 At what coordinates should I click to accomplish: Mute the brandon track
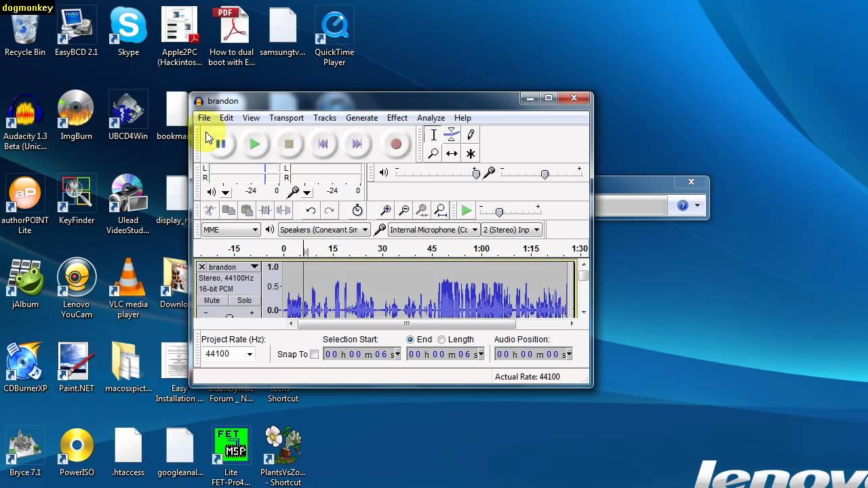[x=212, y=300]
